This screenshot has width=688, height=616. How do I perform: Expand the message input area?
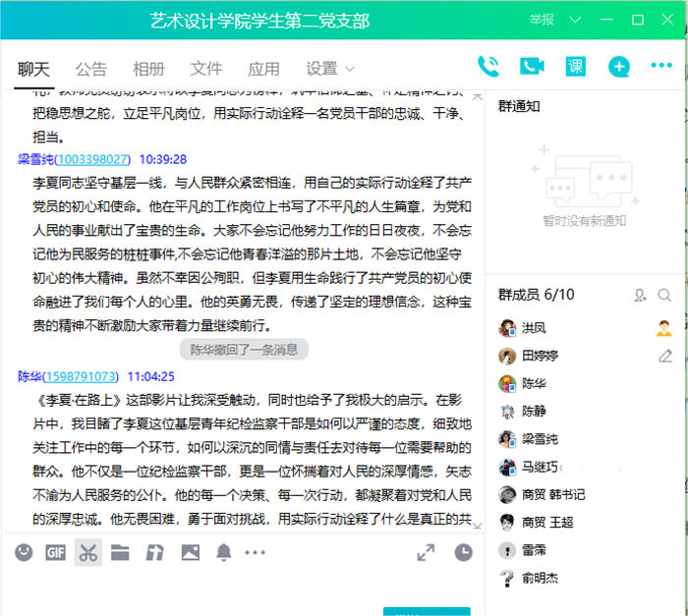coord(426,552)
